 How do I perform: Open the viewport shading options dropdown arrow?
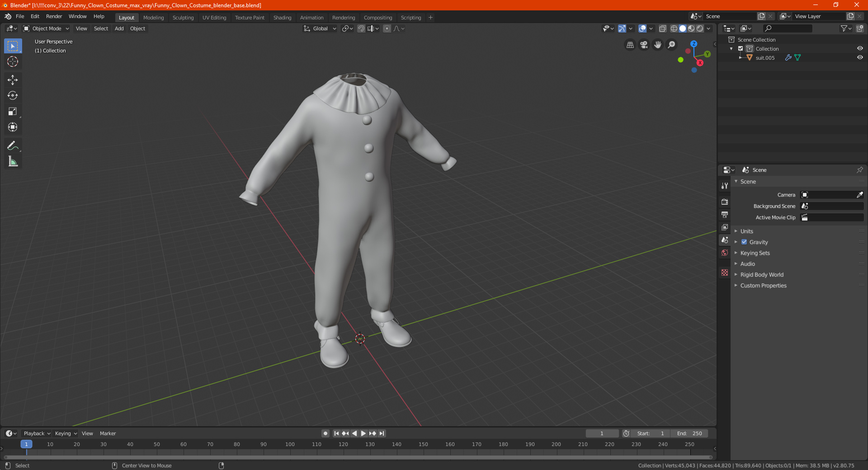click(x=708, y=28)
